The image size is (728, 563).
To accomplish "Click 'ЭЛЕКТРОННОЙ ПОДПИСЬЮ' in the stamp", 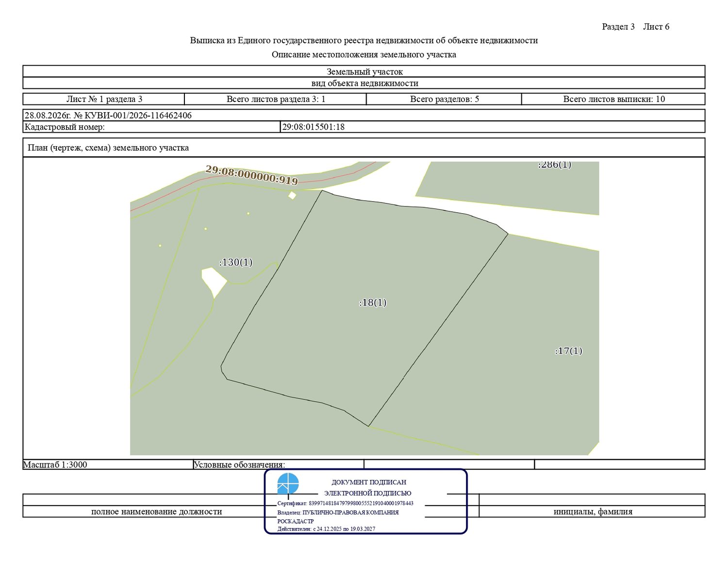I will click(x=368, y=493).
